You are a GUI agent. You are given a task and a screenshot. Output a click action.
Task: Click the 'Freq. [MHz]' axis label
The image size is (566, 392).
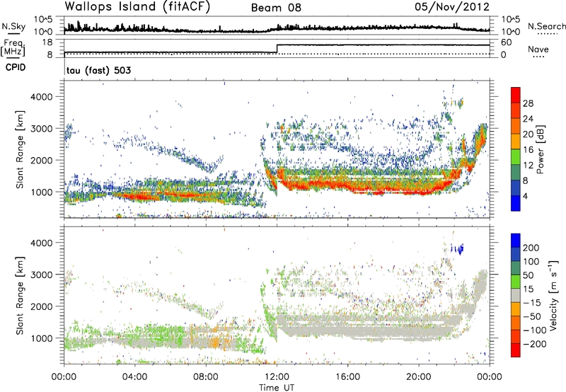point(13,47)
